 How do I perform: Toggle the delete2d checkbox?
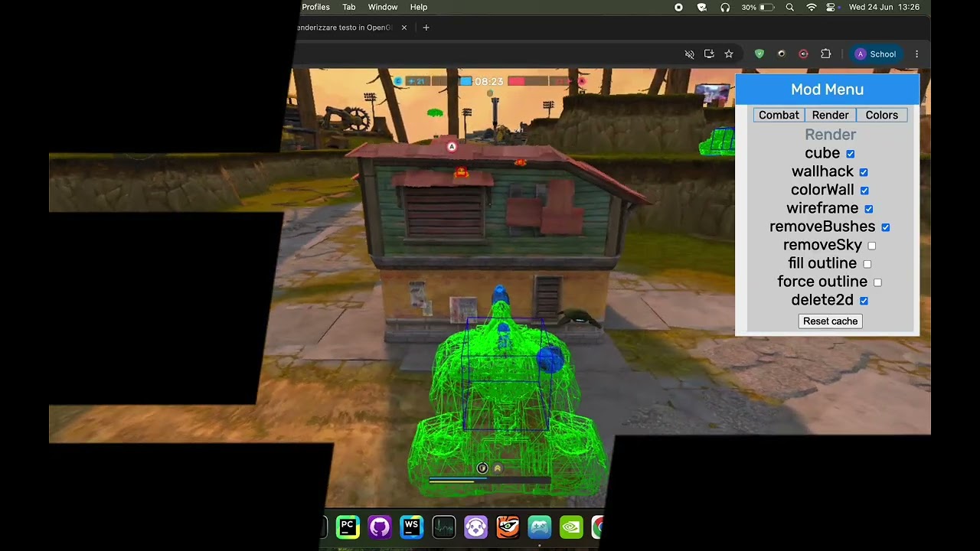(x=864, y=301)
